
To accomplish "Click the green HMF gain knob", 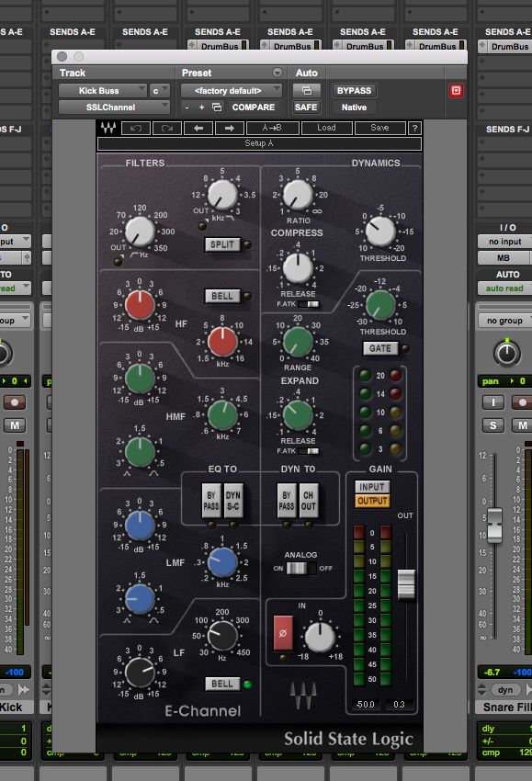I will (x=140, y=379).
